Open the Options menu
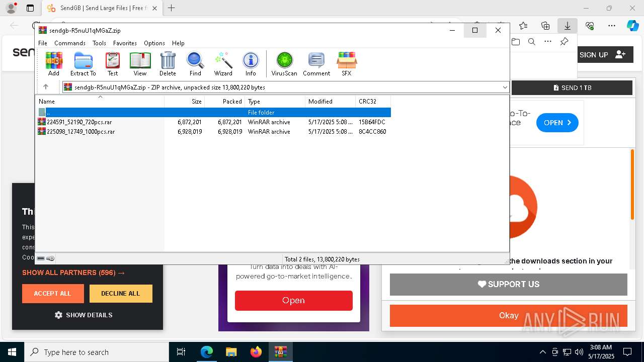Screen dimensions: 644x362 coord(154,43)
